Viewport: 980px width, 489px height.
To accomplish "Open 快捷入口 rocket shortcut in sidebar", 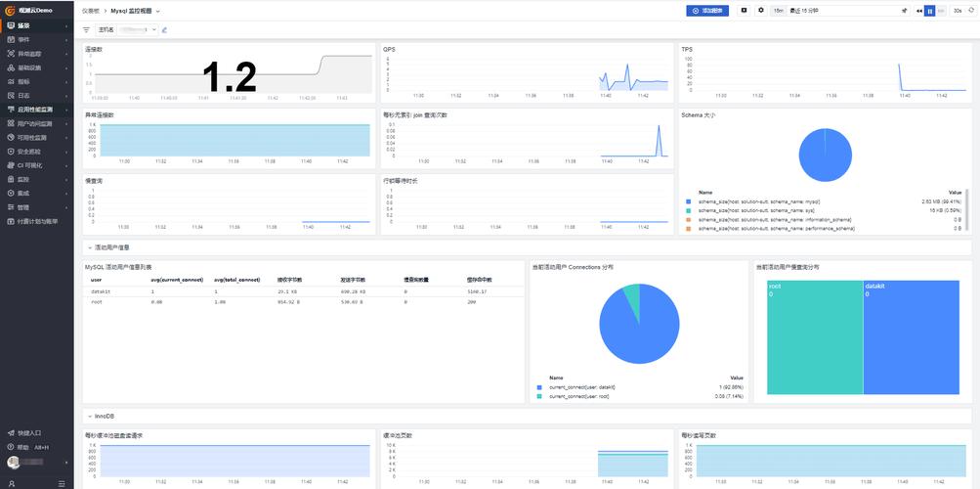I will (x=28, y=432).
